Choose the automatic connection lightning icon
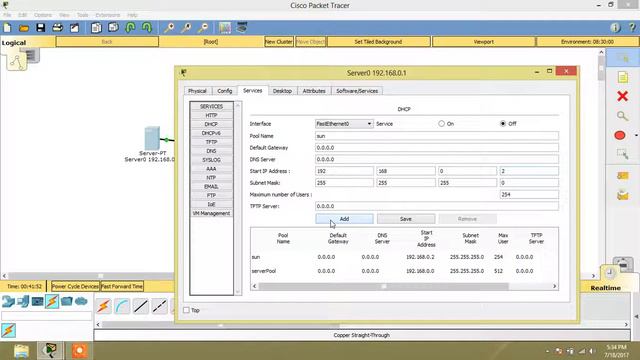Image resolution: width=640 pixels, height=360 pixels. [x=104, y=306]
